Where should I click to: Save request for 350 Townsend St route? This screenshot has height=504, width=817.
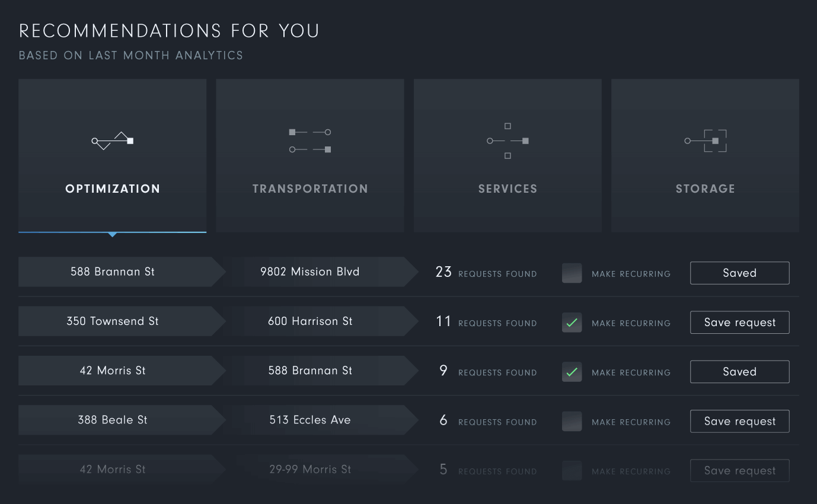coord(740,323)
